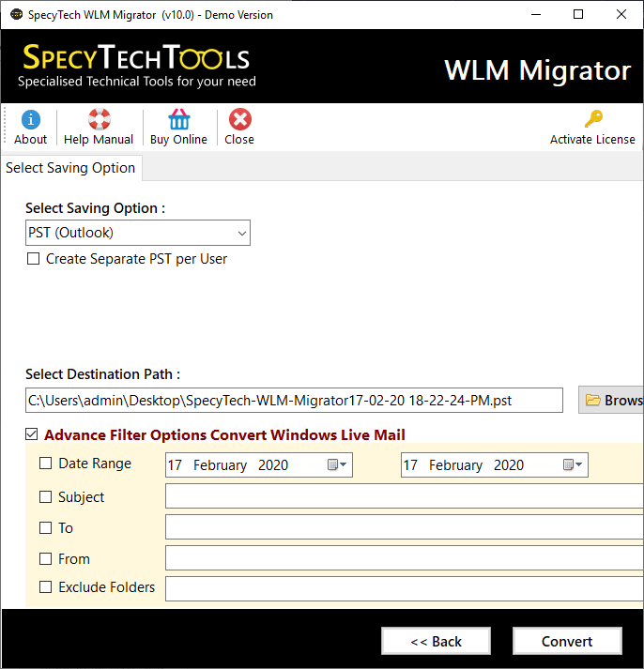Click the From filter text field

pyautogui.click(x=405, y=558)
